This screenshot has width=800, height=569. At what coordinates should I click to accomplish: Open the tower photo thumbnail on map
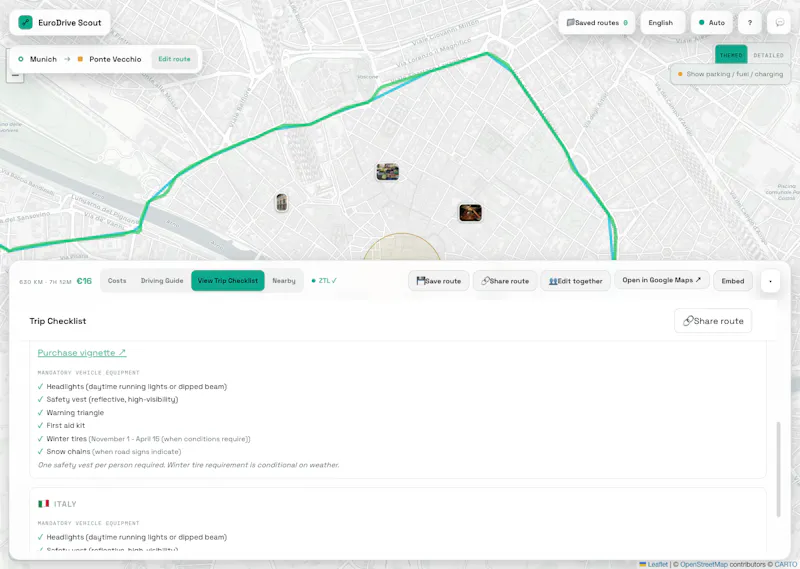281,203
